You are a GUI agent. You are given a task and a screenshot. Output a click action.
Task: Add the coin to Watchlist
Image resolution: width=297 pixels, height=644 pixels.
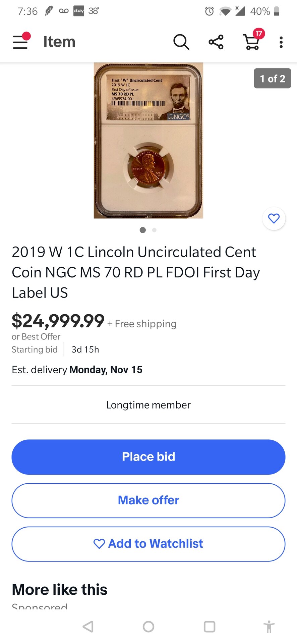point(148,544)
